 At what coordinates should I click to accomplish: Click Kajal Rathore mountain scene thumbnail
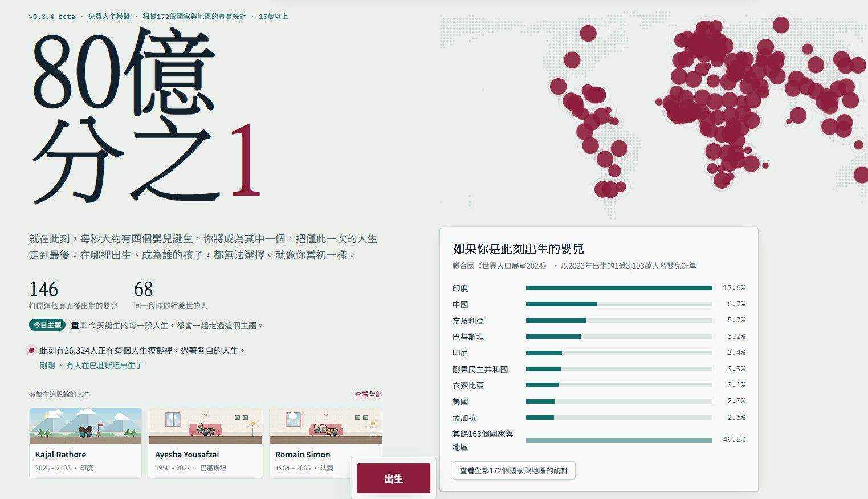click(85, 425)
